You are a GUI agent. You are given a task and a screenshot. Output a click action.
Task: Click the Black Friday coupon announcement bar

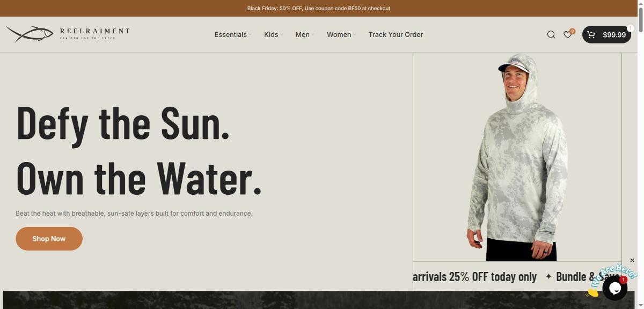322,8
